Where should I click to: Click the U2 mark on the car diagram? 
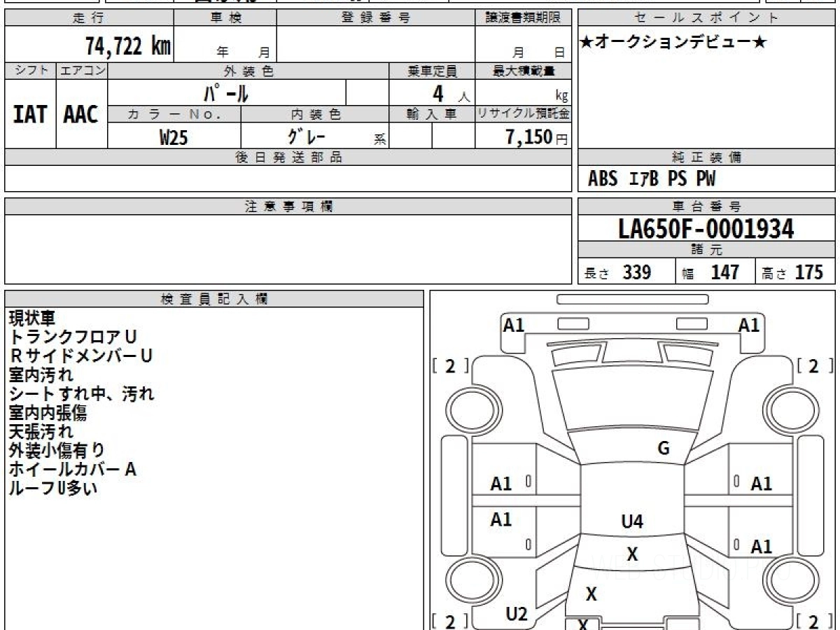517,614
